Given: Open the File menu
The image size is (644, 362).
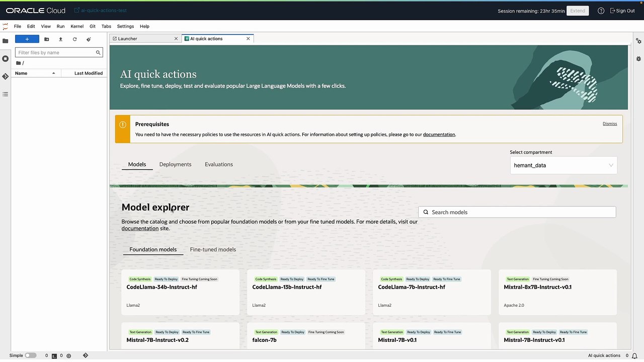Looking at the screenshot, I should pos(18,26).
